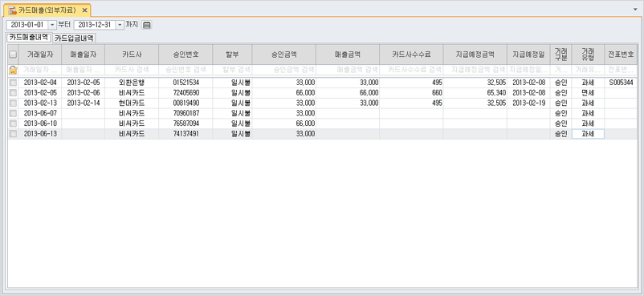Toggle the select-all checkbox in the header
Viewport: 644px width, 296px height.
13,55
